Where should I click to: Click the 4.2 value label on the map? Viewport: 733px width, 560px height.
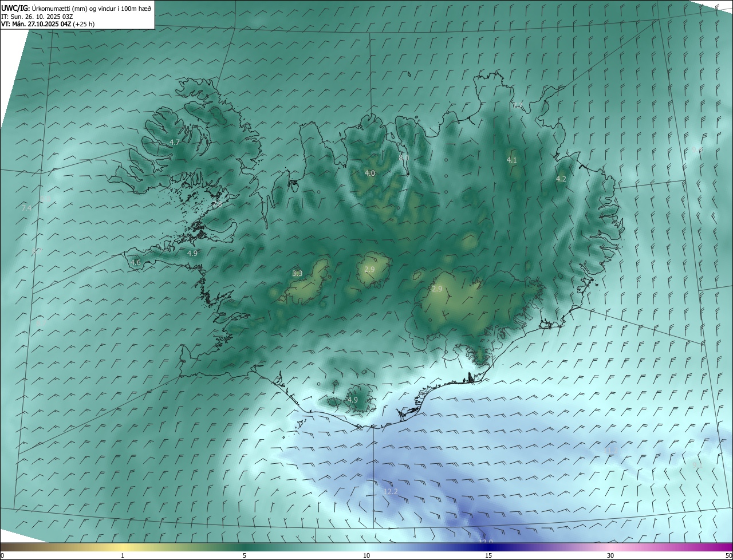(x=561, y=179)
